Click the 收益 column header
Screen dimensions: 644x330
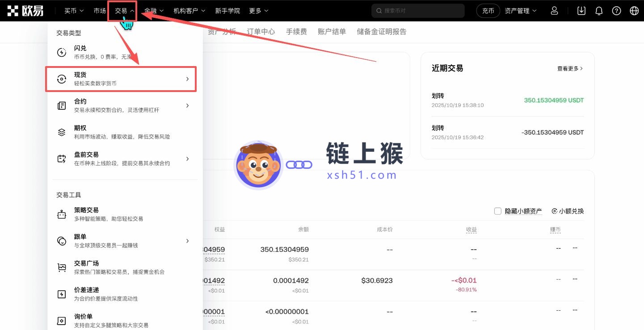pyautogui.click(x=471, y=230)
